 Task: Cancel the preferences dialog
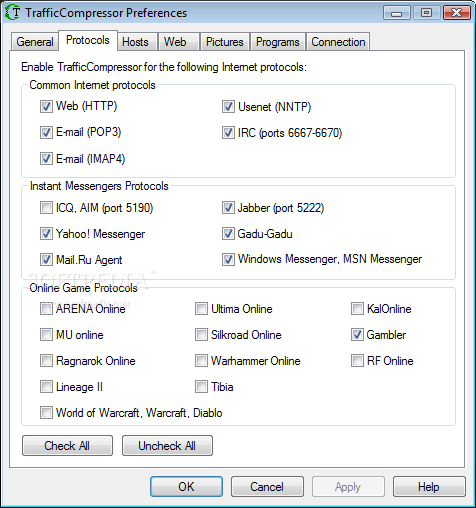click(x=267, y=487)
